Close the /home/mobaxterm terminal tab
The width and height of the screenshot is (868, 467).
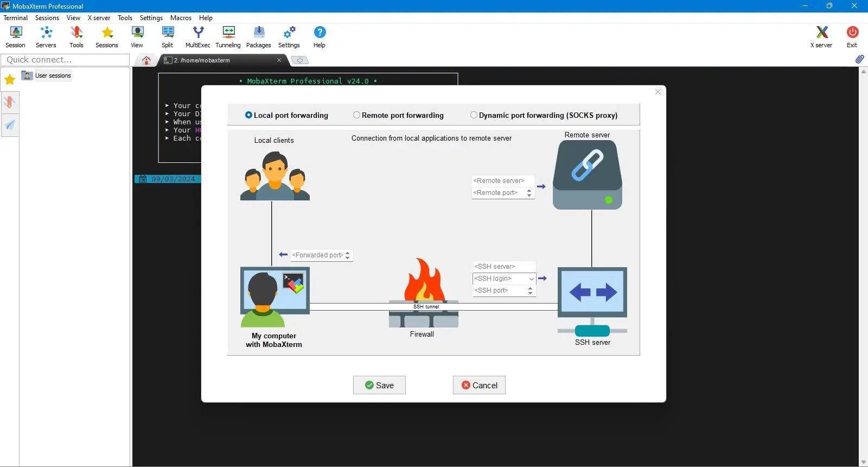[279, 60]
